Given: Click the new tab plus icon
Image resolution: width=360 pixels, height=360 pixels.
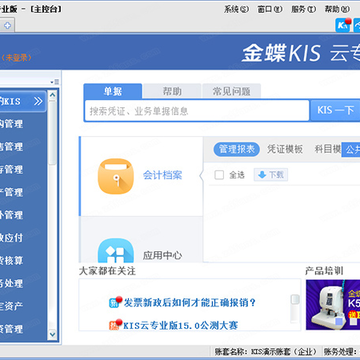Looking at the screenshot, I should coord(7,26).
